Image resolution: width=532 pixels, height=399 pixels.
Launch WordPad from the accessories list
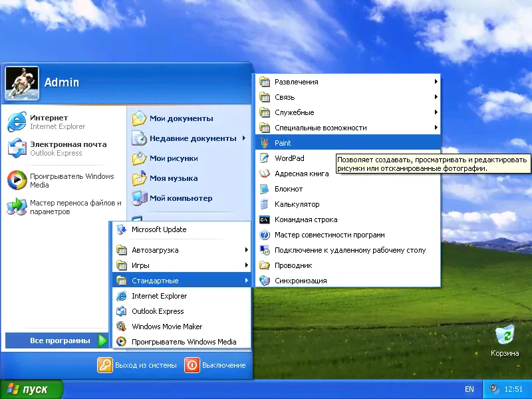(289, 158)
